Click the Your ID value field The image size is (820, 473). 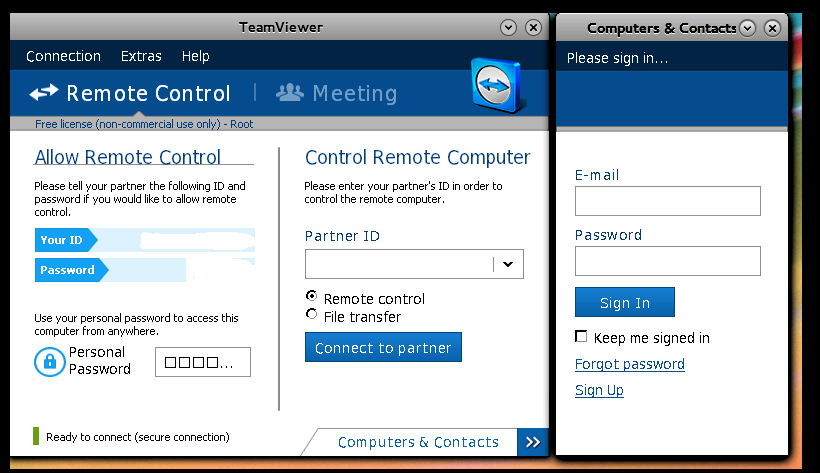(x=175, y=240)
